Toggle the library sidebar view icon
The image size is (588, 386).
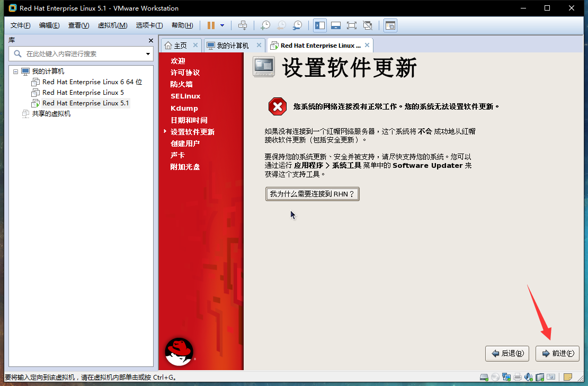pyautogui.click(x=320, y=25)
